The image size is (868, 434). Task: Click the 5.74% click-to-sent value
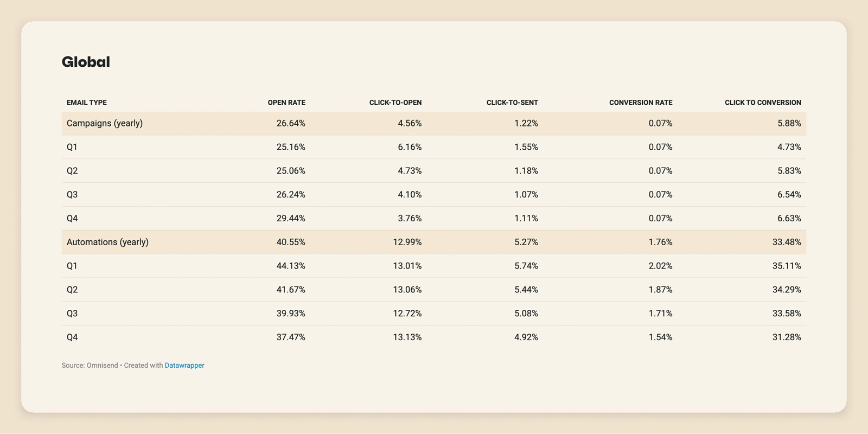click(526, 266)
